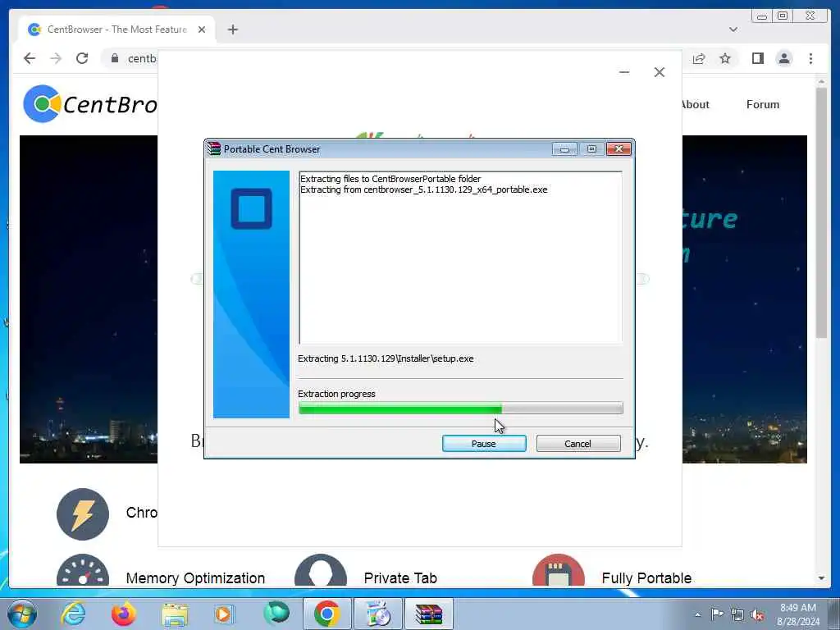
Task: Open tab search dropdown chevron
Action: tap(733, 30)
